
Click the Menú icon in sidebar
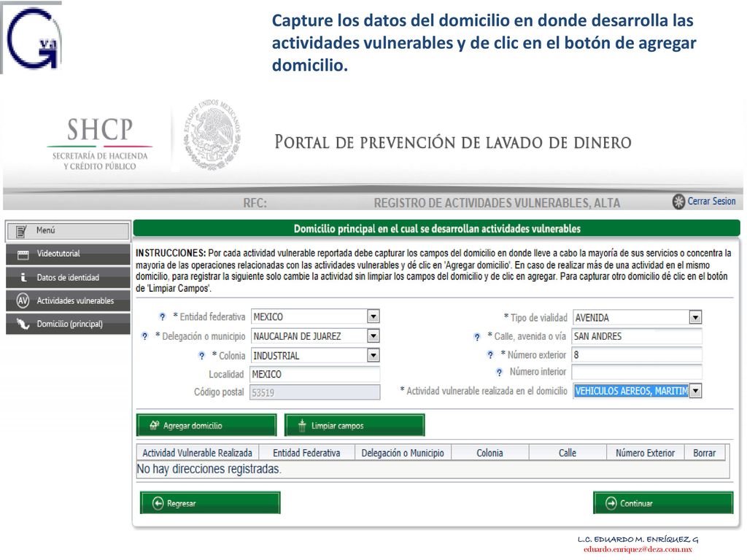[21, 231]
